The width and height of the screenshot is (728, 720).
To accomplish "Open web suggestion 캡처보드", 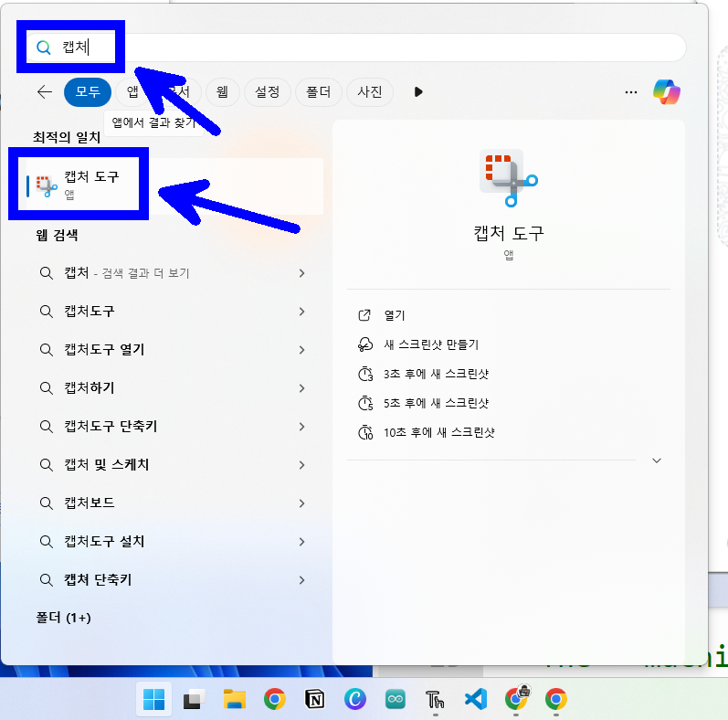I will point(90,503).
